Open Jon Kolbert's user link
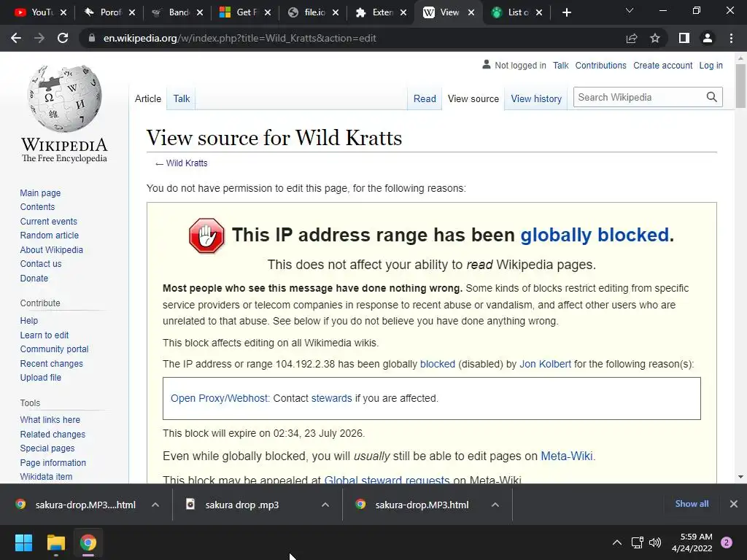This screenshot has height=560, width=747. tap(545, 364)
